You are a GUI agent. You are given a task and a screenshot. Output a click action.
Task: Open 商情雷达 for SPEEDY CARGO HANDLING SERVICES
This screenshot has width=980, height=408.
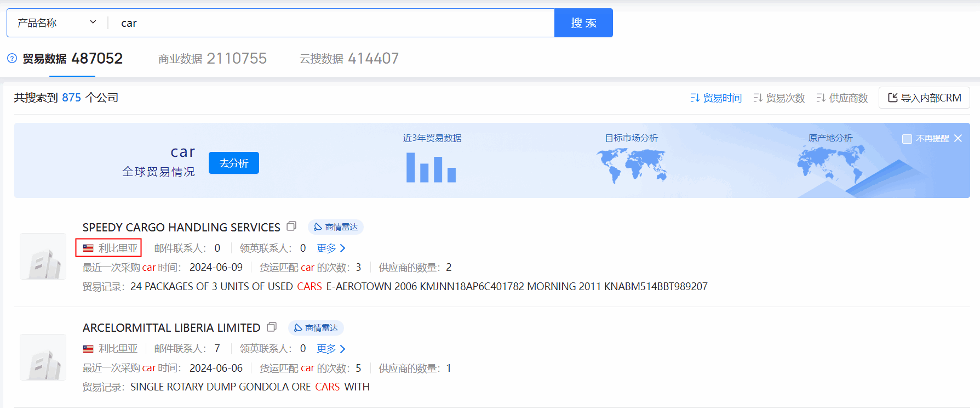point(336,227)
